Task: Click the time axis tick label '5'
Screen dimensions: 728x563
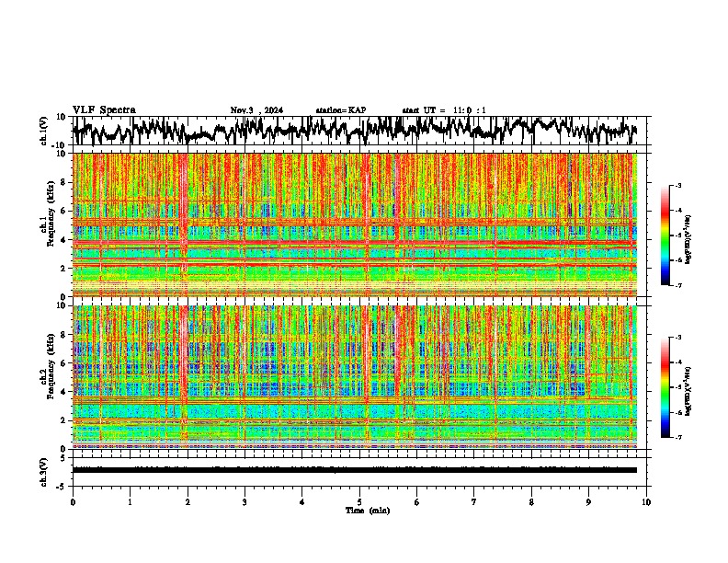Action: [359, 502]
